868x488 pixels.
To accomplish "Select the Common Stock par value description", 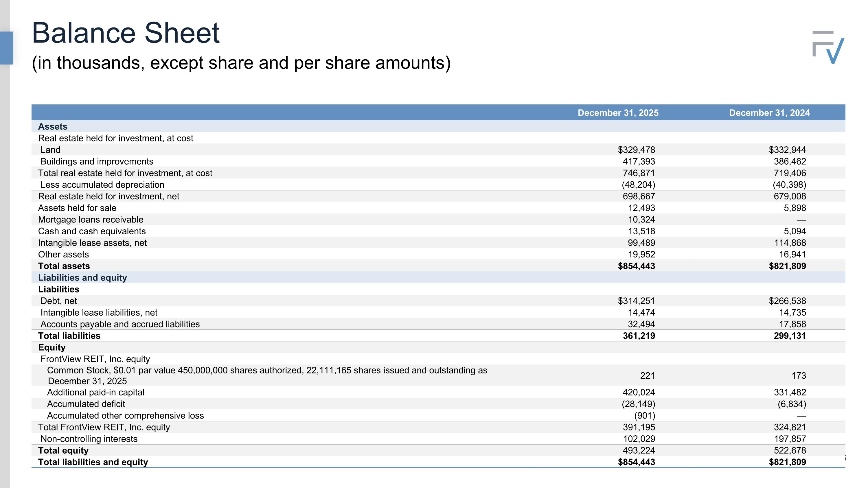I will (x=267, y=375).
